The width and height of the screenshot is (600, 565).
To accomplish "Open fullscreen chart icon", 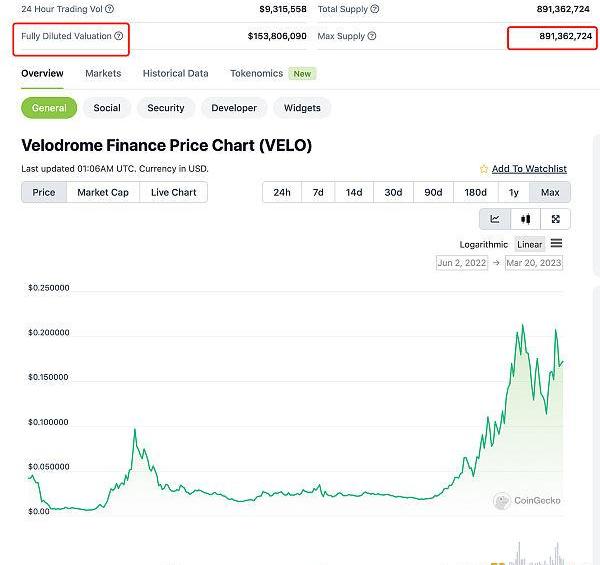I will (x=556, y=219).
